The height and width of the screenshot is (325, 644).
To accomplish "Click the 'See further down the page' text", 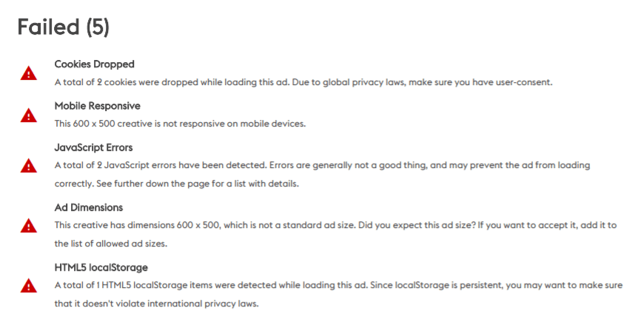I will tap(198, 184).
